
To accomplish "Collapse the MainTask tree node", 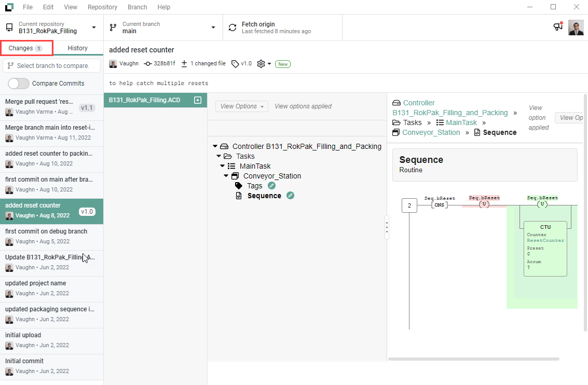I will [223, 166].
